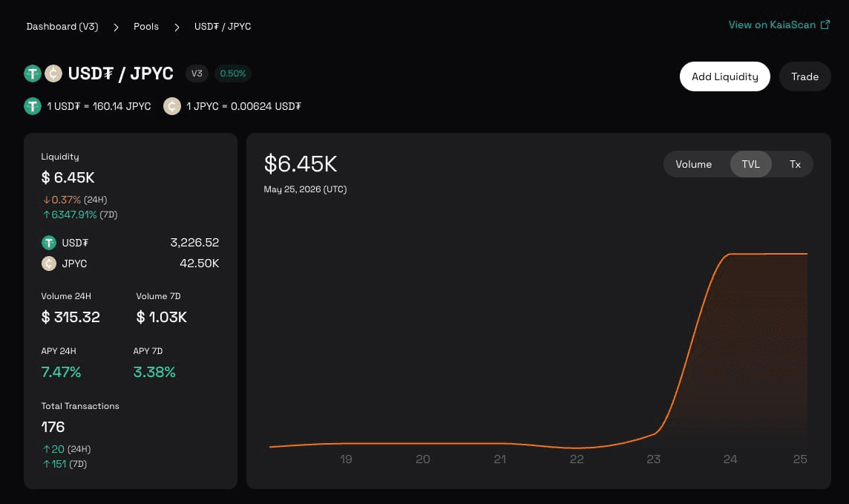Image resolution: width=849 pixels, height=504 pixels.
Task: Click chevron after Pools breadcrumb
Action: [177, 27]
